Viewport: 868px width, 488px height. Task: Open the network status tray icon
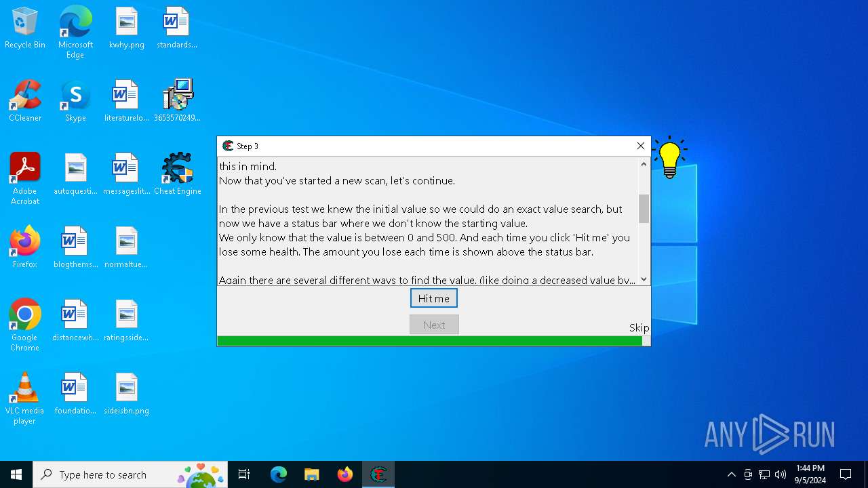[764, 474]
